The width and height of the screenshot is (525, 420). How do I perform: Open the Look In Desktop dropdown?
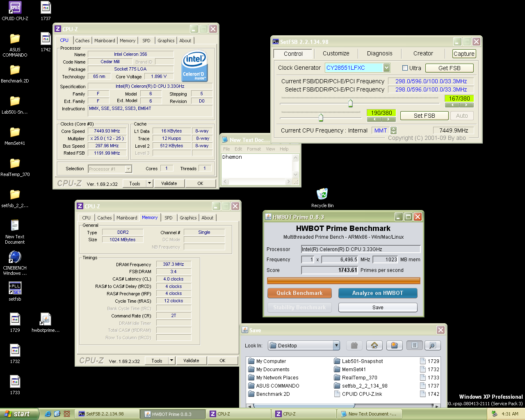337,345
